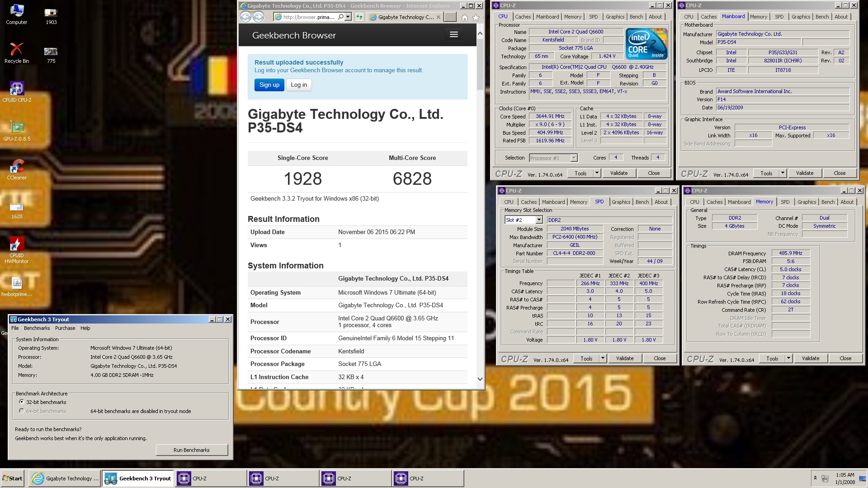868x488 pixels.
Task: Switch to Geekbench 3 Tryout taskbar item
Action: pyautogui.click(x=138, y=479)
